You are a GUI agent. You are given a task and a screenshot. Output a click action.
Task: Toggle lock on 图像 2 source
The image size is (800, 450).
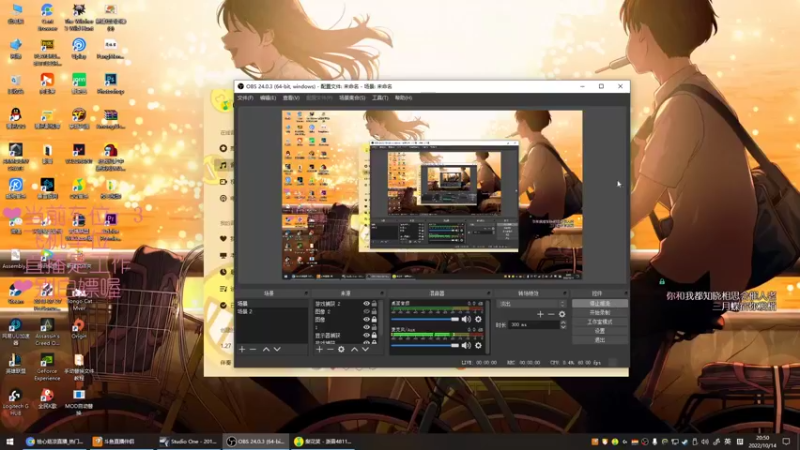[374, 311]
